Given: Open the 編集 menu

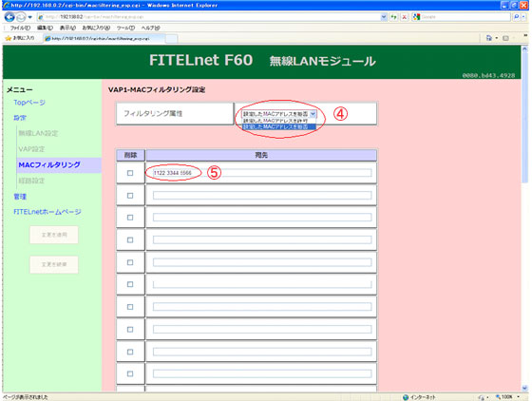Looking at the screenshot, I should click(x=45, y=28).
